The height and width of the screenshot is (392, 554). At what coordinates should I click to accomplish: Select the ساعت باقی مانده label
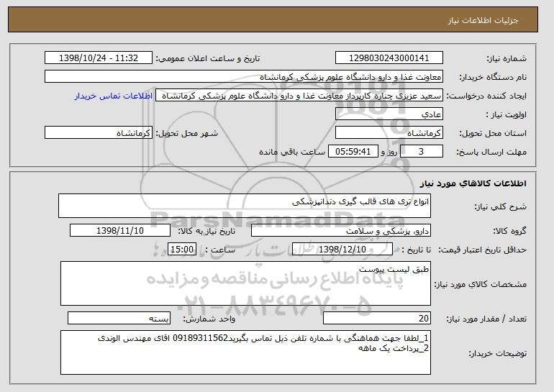click(x=292, y=152)
